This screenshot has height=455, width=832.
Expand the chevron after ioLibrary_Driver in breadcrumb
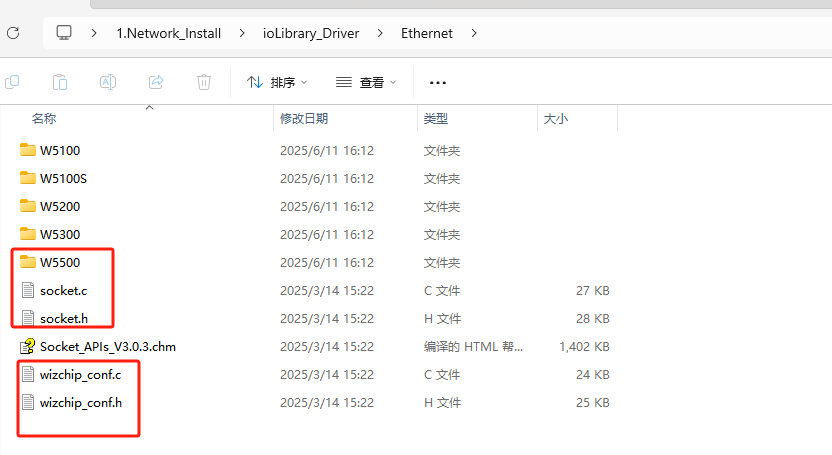[x=380, y=33]
